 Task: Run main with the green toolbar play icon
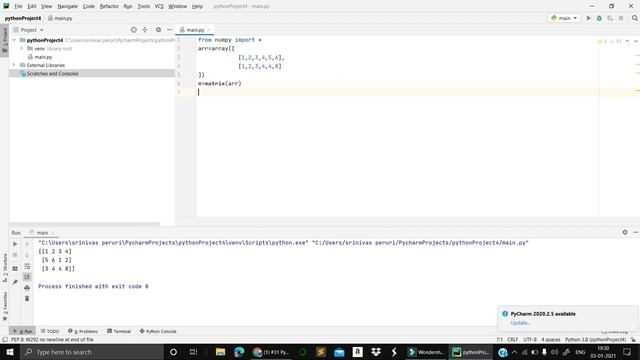[589, 18]
